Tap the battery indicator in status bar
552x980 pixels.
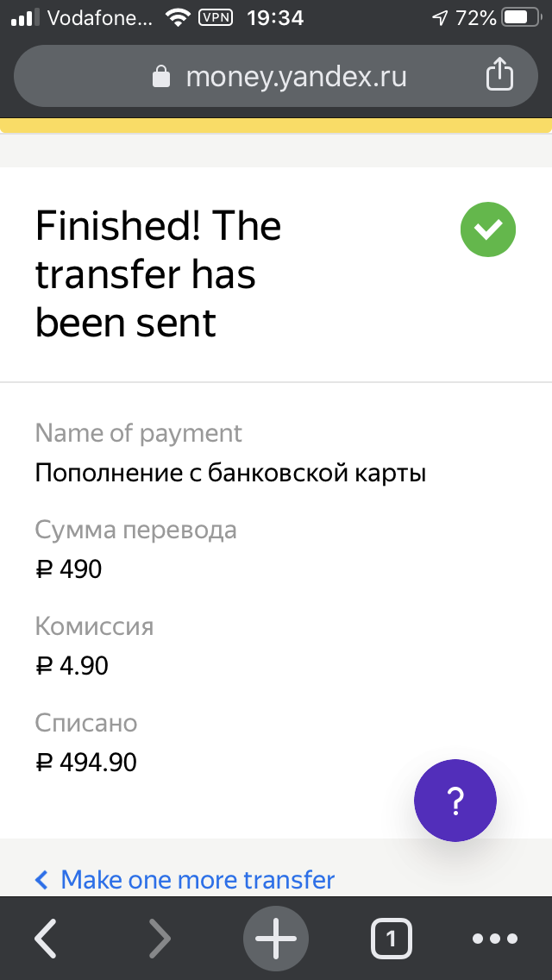520,17
